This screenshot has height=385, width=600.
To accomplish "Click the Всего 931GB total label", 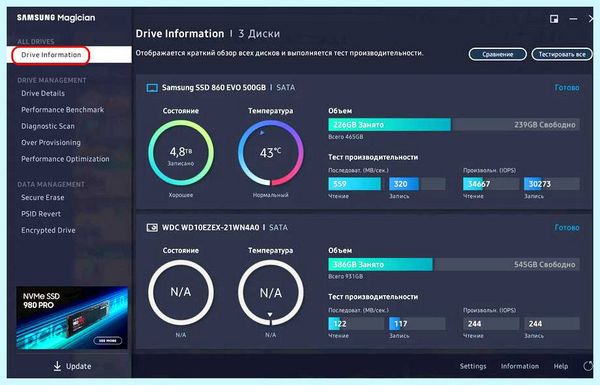I will (346, 276).
